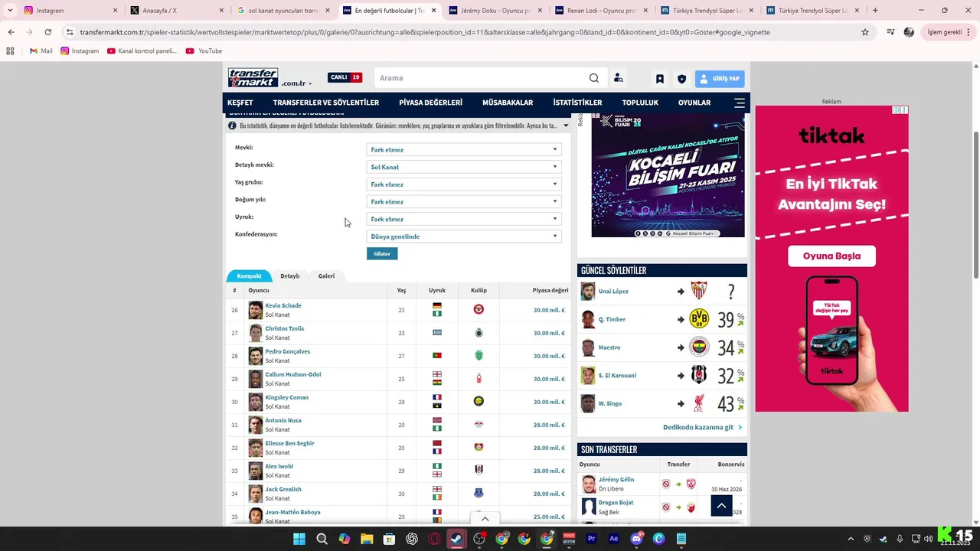Open Discord from the taskbar
Image resolution: width=980 pixels, height=551 pixels.
click(636, 539)
